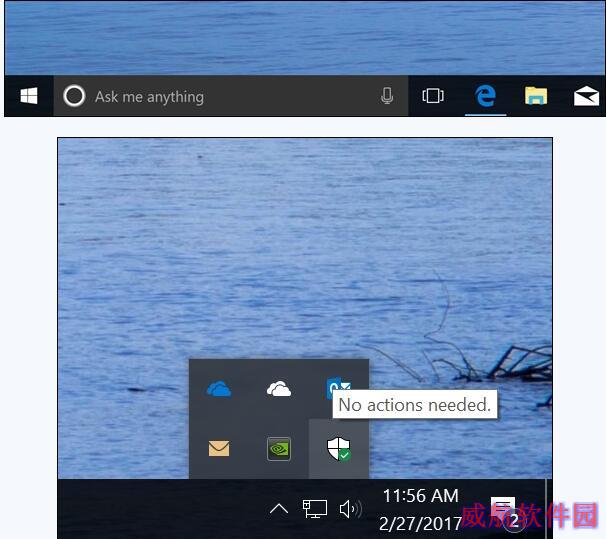
Task: Activate the Cortana microphone icon
Action: pyautogui.click(x=387, y=96)
